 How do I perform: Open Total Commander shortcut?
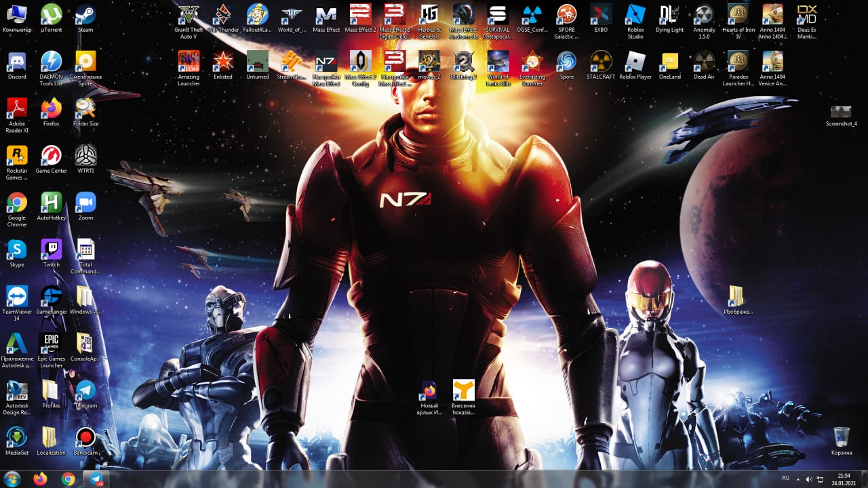coord(85,256)
